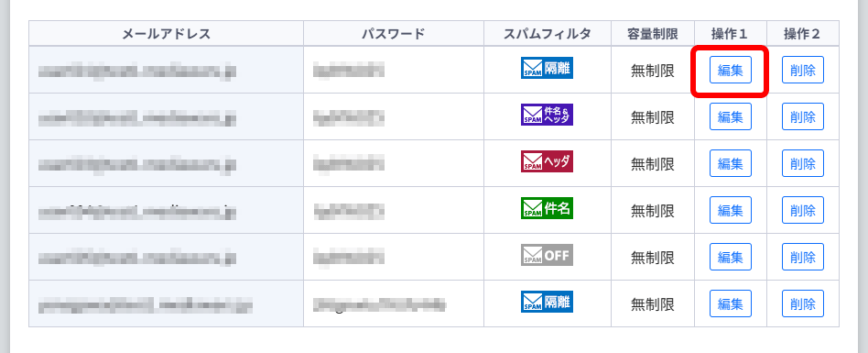Delete the account with green 件名 filter
Image resolution: width=868 pixels, height=353 pixels.
coord(803,210)
